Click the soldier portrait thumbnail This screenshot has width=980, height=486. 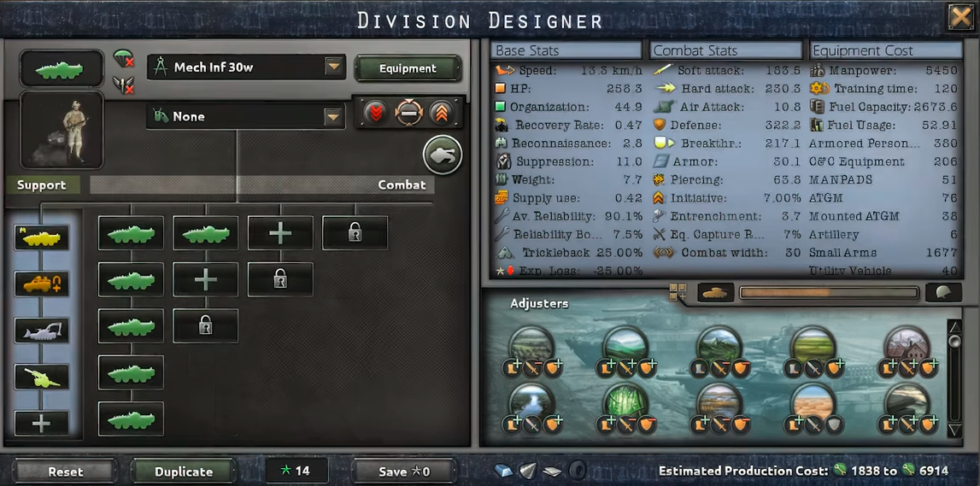pyautogui.click(x=62, y=130)
